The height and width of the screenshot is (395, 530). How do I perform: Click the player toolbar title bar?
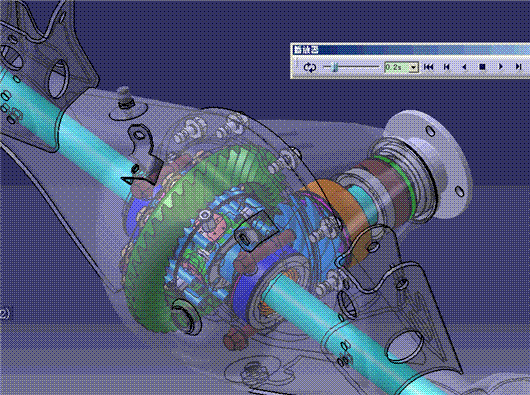[x=410, y=50]
